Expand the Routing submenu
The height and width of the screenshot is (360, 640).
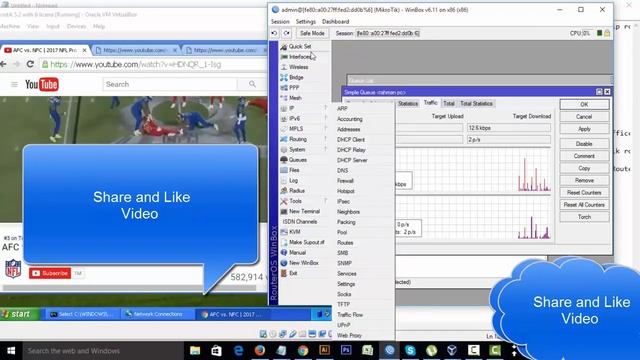(x=304, y=139)
